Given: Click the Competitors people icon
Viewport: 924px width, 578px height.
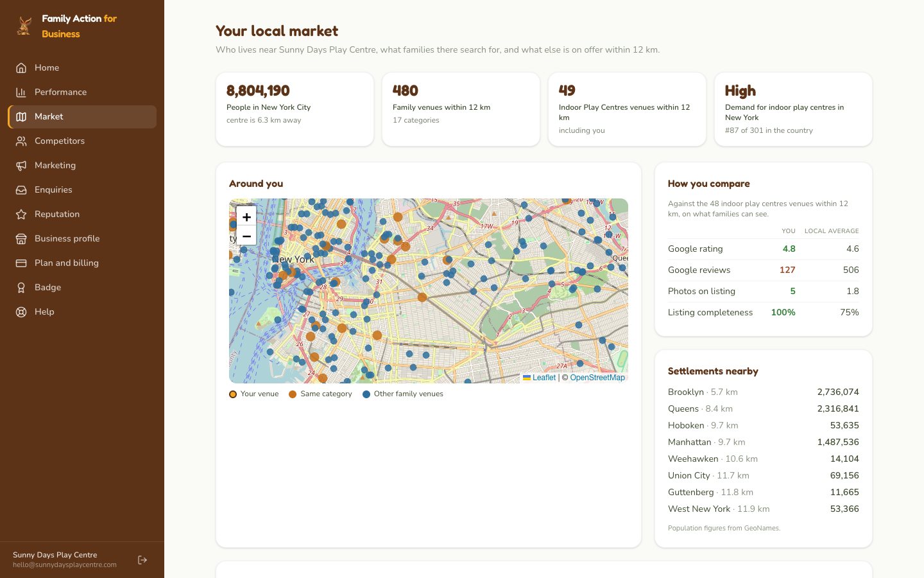Looking at the screenshot, I should [21, 141].
